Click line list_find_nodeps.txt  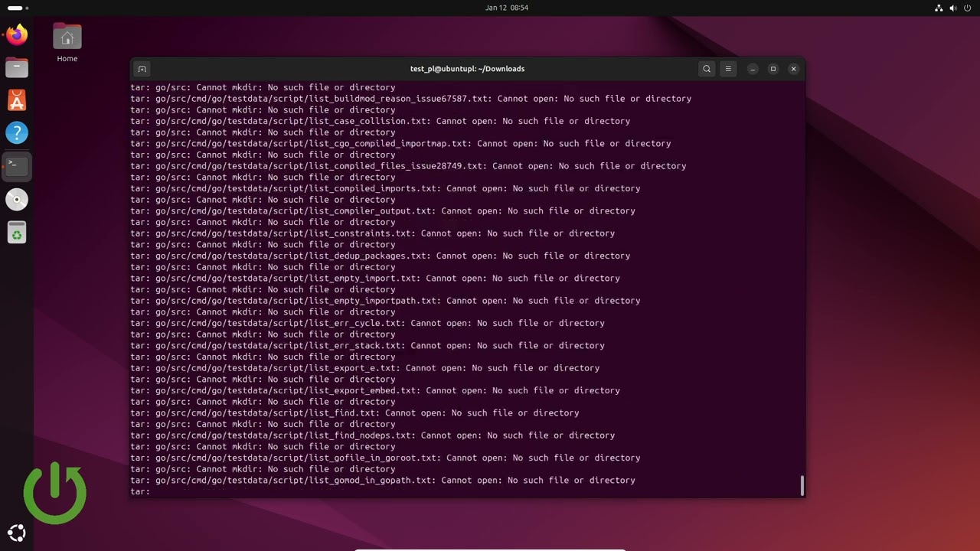point(373,435)
